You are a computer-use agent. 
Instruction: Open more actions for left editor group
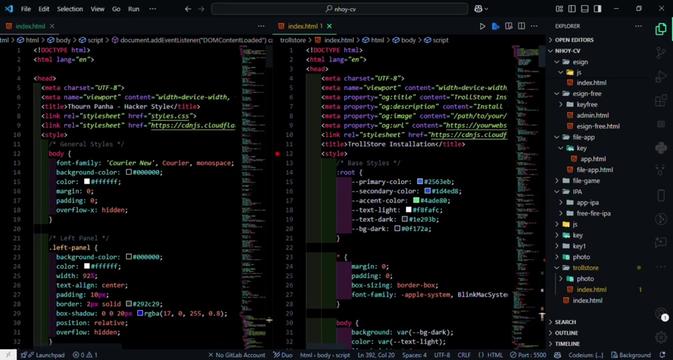pyautogui.click(x=261, y=26)
